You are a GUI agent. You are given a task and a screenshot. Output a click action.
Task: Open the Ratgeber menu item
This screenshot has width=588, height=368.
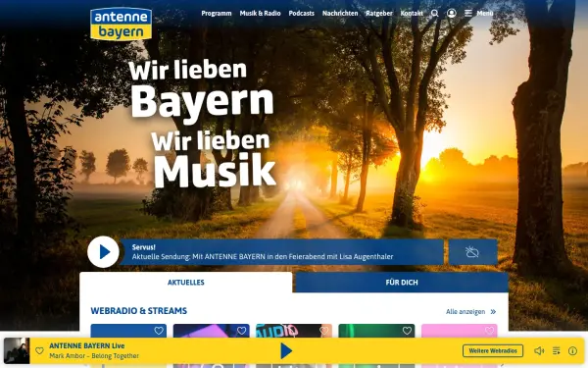379,13
